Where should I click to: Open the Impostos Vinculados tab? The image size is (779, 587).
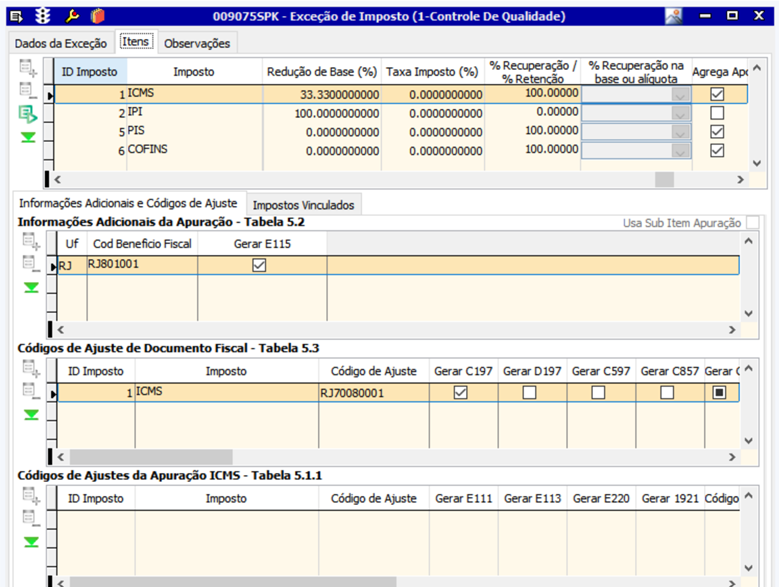coord(303,205)
